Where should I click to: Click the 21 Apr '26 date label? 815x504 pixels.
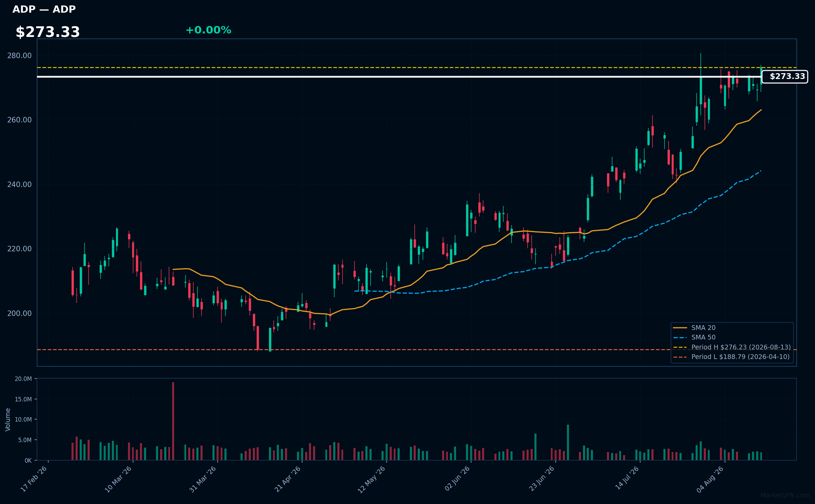coord(287,479)
